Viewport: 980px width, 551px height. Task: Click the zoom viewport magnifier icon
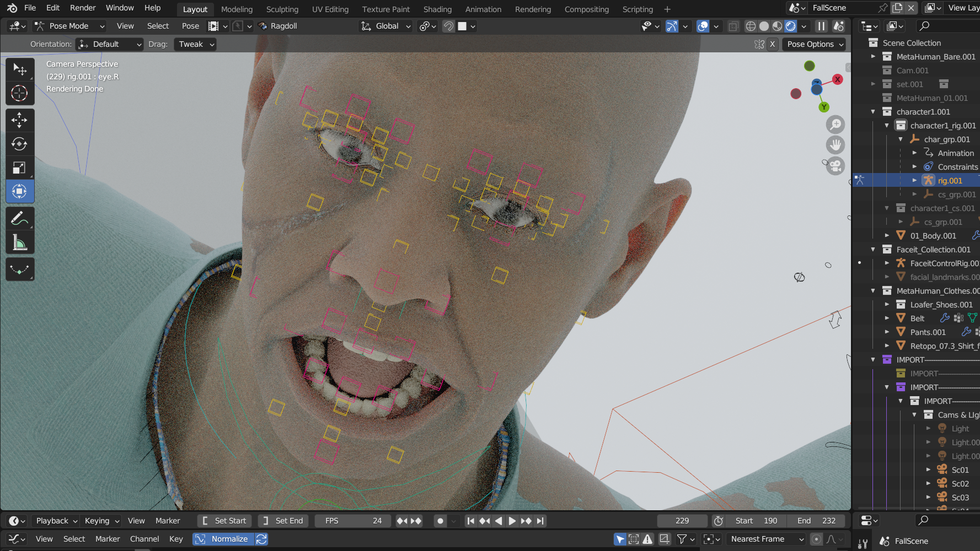click(836, 125)
